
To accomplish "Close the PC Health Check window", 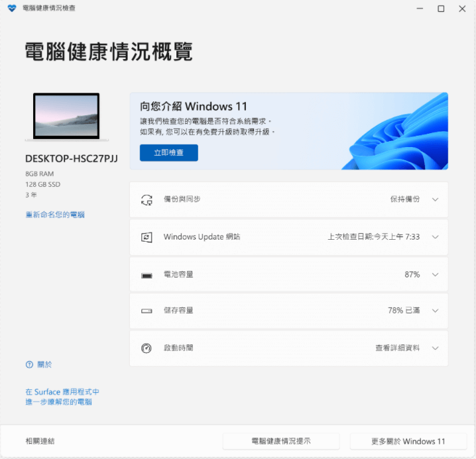I will point(462,9).
